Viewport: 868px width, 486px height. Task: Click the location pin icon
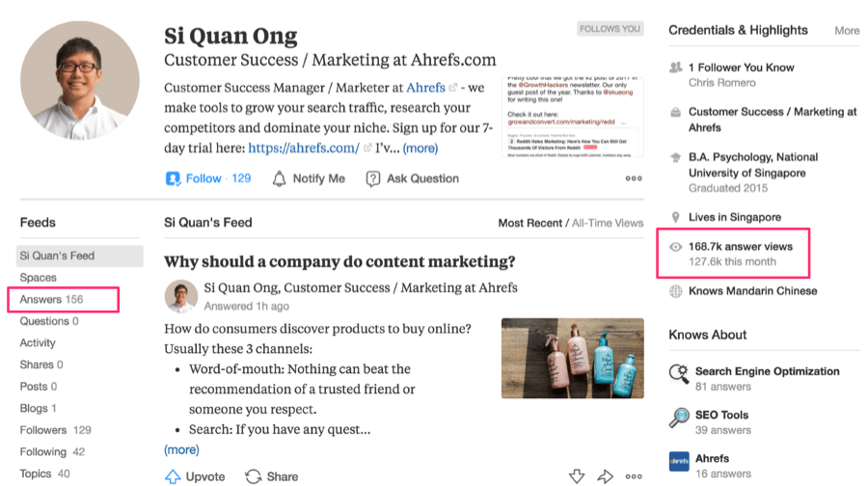click(x=675, y=217)
